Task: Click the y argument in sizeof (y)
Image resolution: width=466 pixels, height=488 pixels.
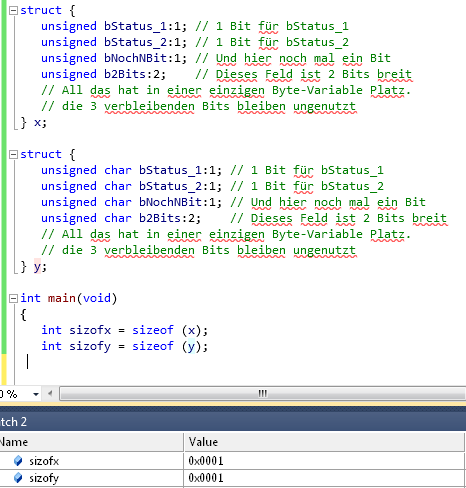Action: pyautogui.click(x=191, y=346)
